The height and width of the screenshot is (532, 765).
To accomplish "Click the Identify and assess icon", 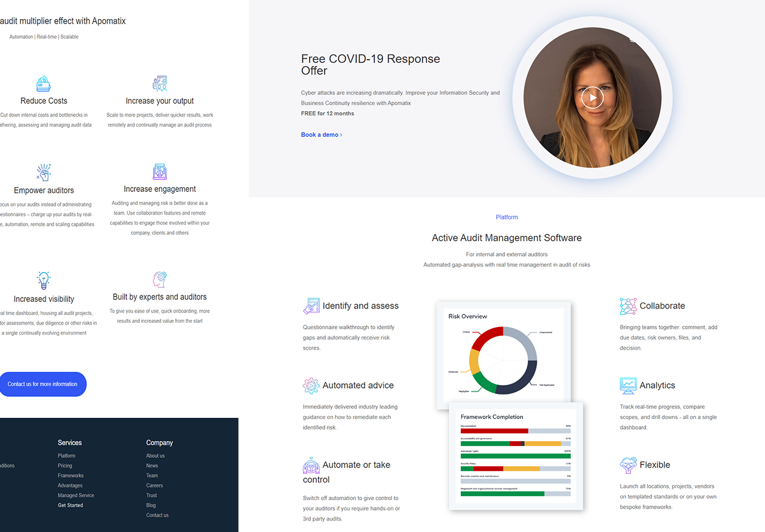I will tap(311, 306).
